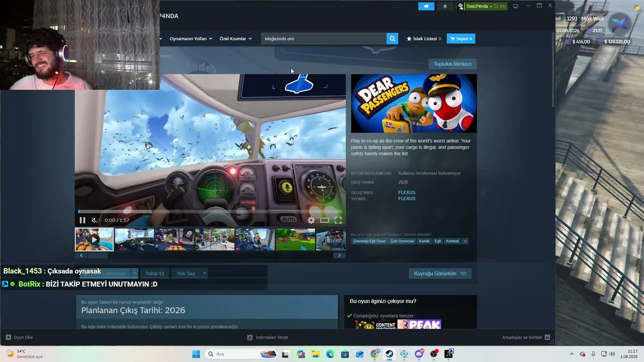Click the FLEXUS developer link

(x=407, y=193)
